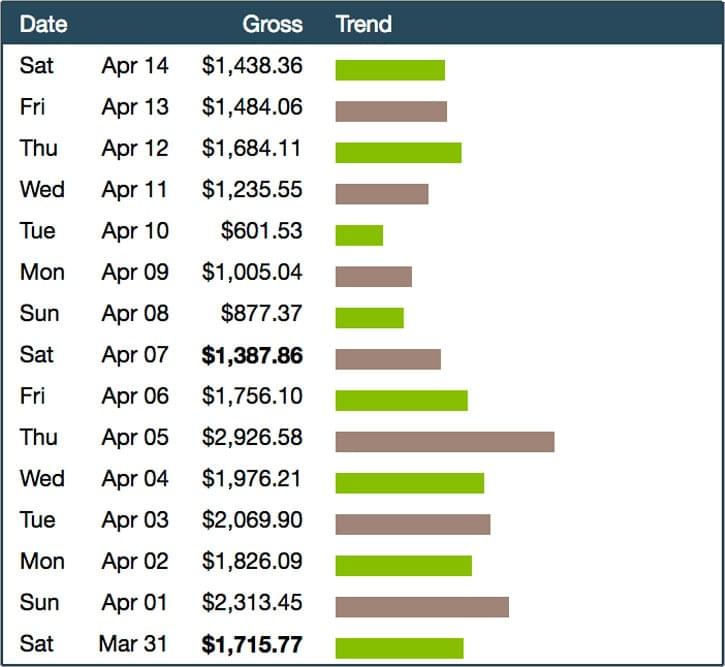Image resolution: width=725 pixels, height=667 pixels.
Task: Select the Wed Apr 04 green trend bar
Action: (x=410, y=483)
